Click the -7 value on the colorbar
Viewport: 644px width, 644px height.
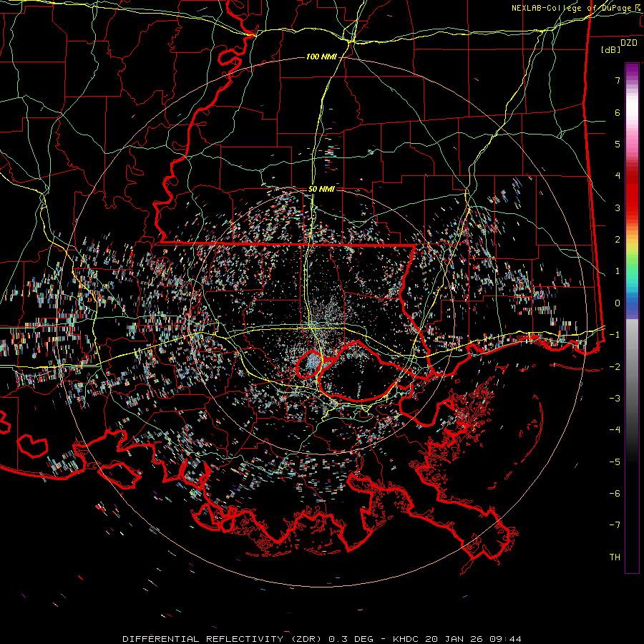[615, 525]
